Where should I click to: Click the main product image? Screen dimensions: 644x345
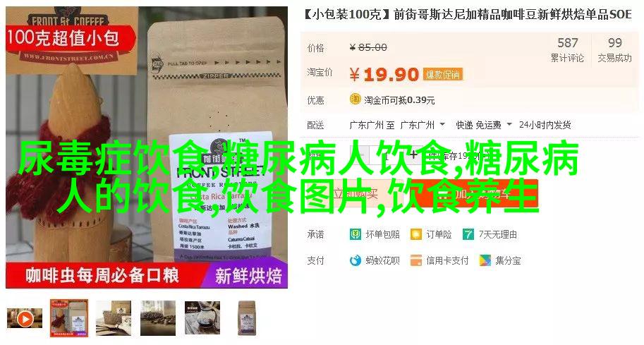click(x=147, y=147)
